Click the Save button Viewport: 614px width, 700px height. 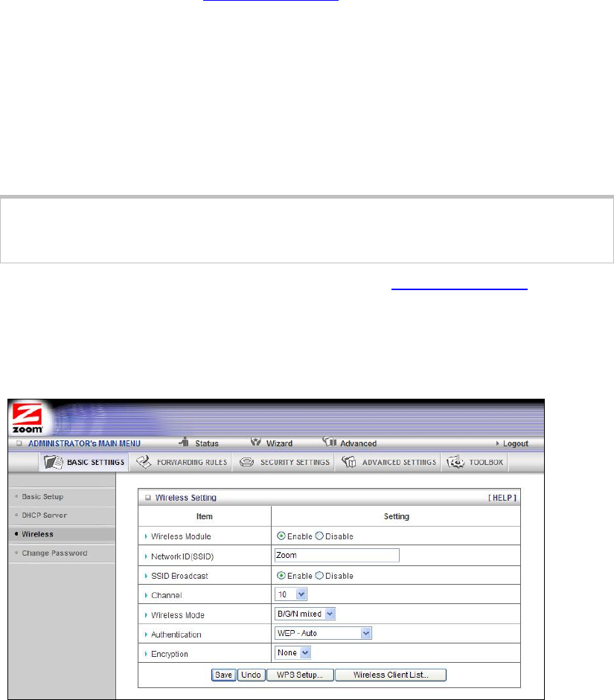click(223, 675)
